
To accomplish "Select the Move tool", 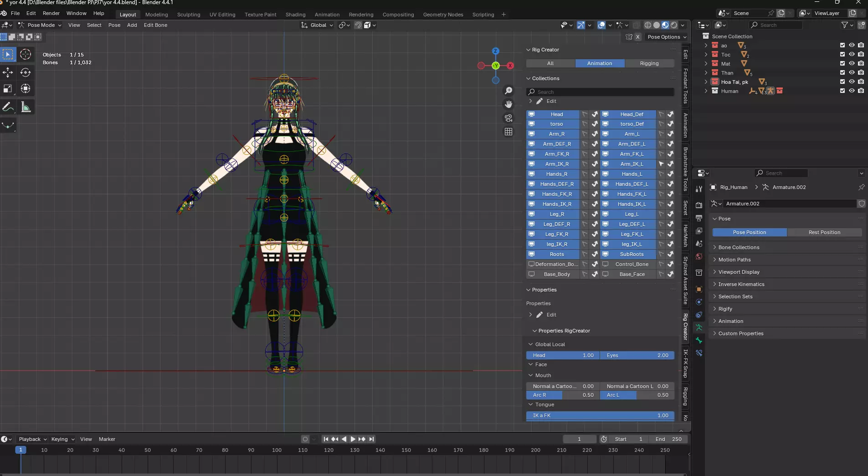I will pos(8,72).
